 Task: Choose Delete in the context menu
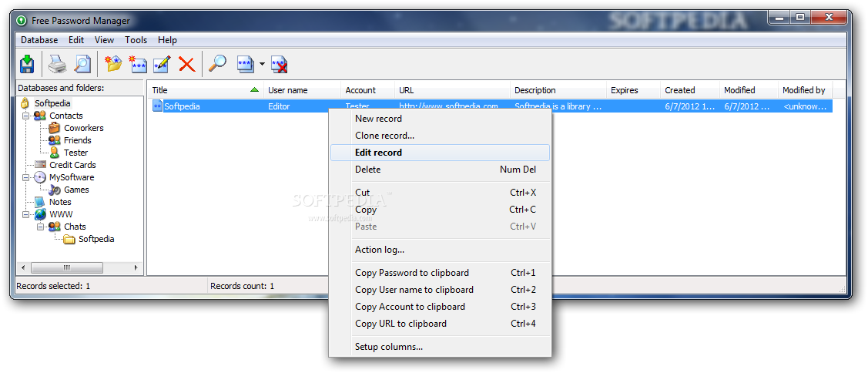click(x=440, y=170)
